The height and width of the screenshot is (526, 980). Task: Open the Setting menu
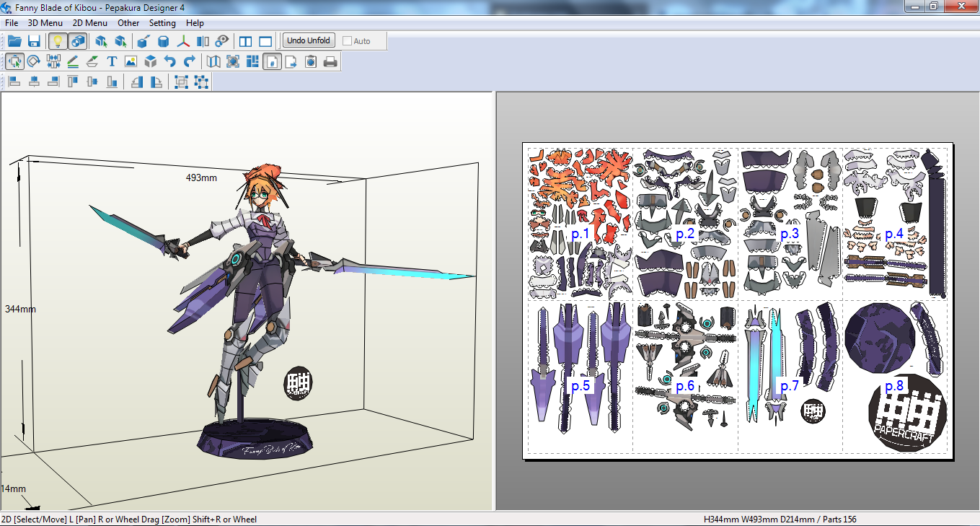pyautogui.click(x=162, y=23)
